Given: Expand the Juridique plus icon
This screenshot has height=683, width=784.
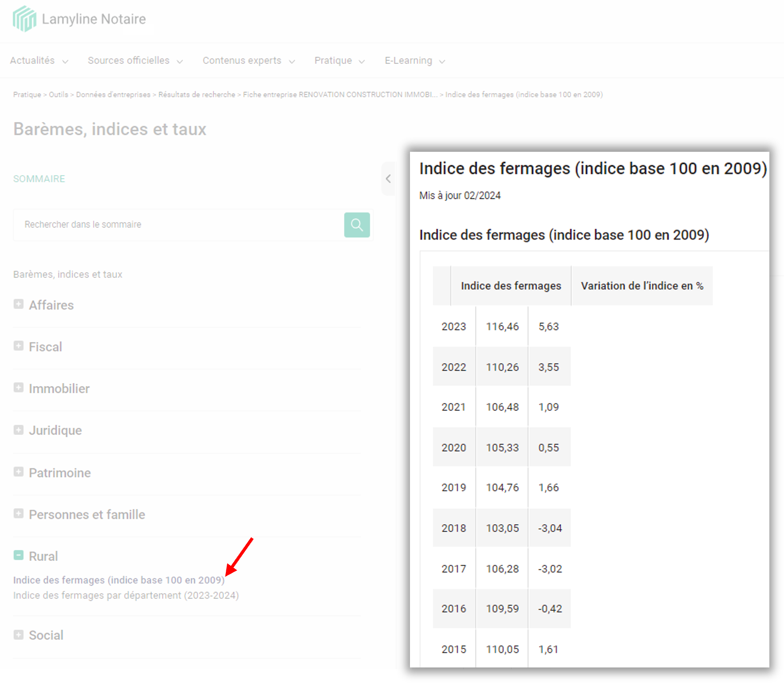Looking at the screenshot, I should [x=19, y=430].
